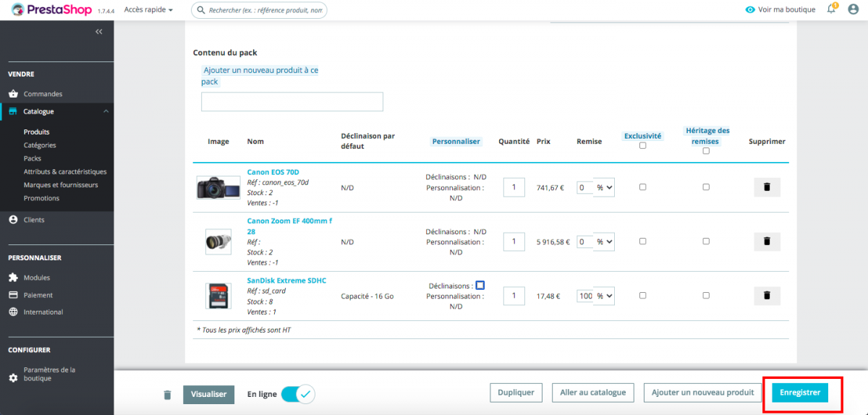Viewport: 868px width, 415px height.
Task: Delete Canon Zoom EF 400mm from pack
Action: tap(767, 241)
